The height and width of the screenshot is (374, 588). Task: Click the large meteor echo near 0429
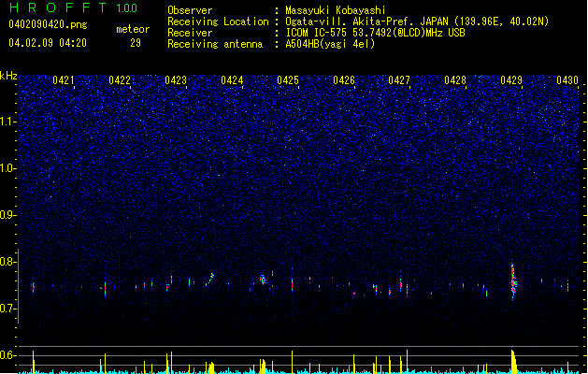[513, 280]
